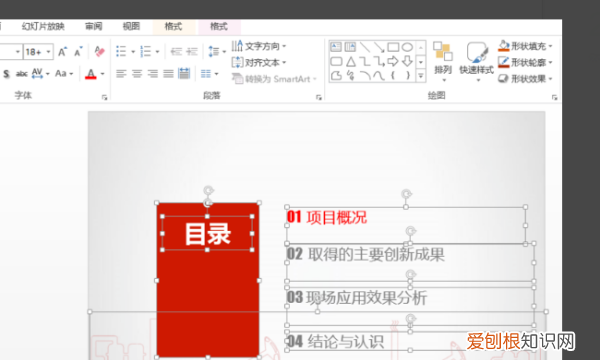Apply numbered list formatting
600x360 pixels.
145,51
